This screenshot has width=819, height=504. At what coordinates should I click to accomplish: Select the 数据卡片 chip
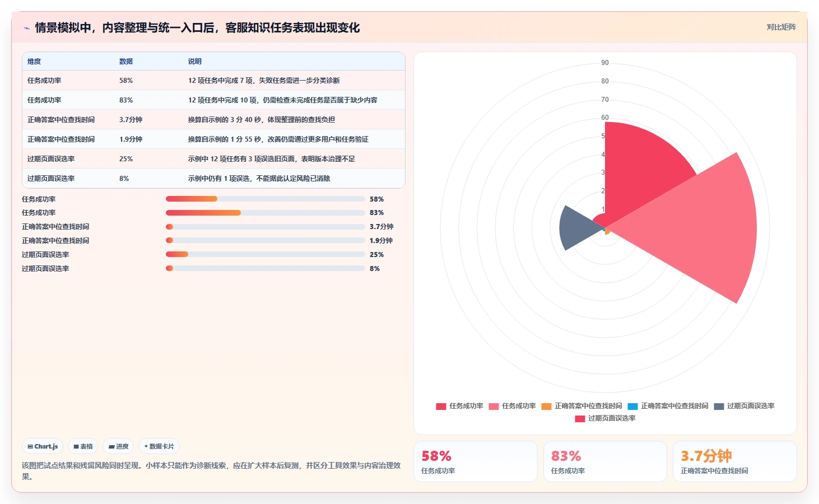click(159, 446)
